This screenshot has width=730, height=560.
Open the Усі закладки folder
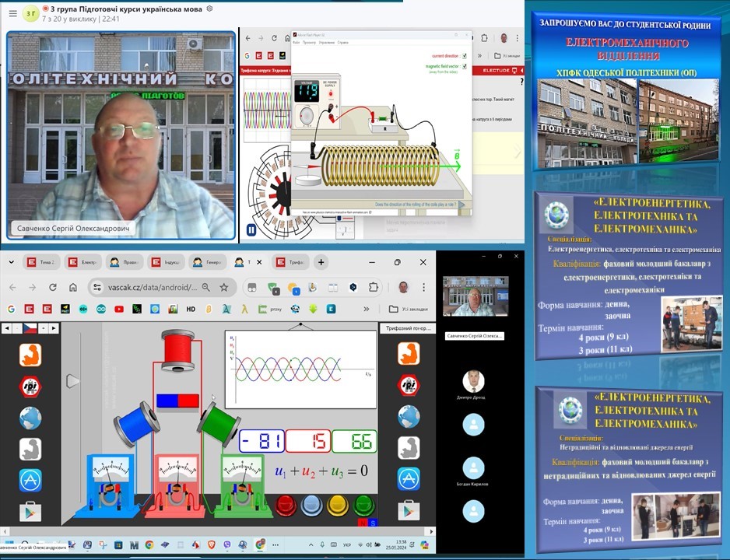[x=408, y=309]
